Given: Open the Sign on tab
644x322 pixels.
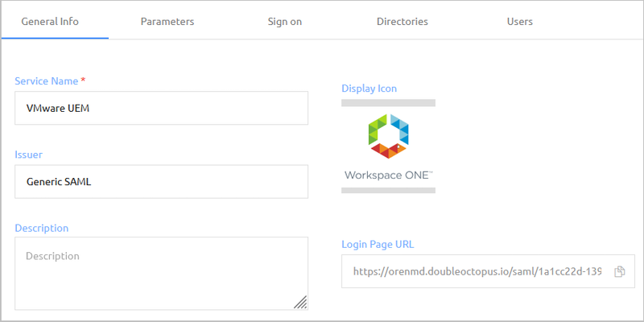Looking at the screenshot, I should [x=285, y=22].
